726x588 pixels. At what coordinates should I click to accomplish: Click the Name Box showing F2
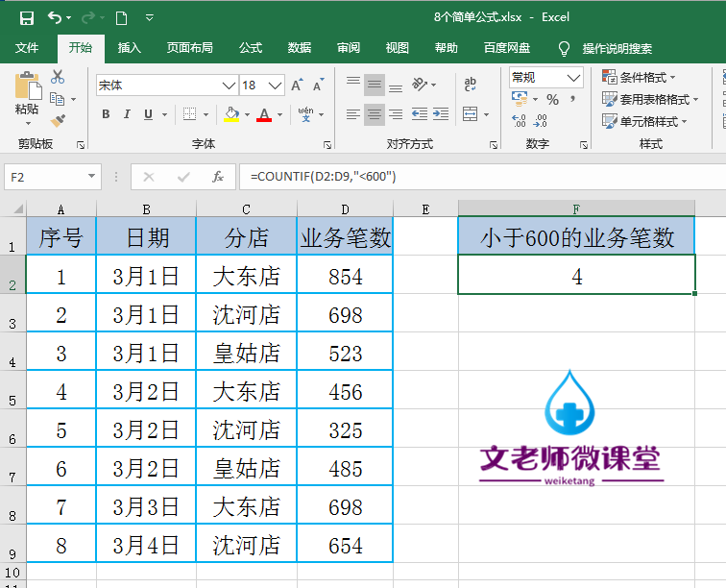pyautogui.click(x=53, y=177)
